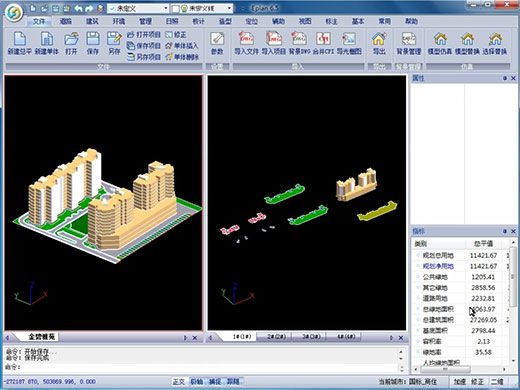520x390 pixels.
Task: Click the command input line
Action: (200, 367)
